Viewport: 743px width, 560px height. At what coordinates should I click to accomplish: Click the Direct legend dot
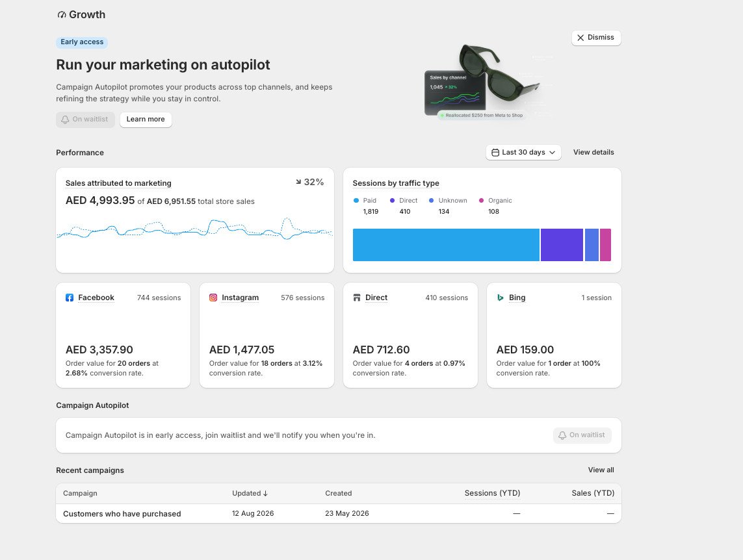click(393, 201)
